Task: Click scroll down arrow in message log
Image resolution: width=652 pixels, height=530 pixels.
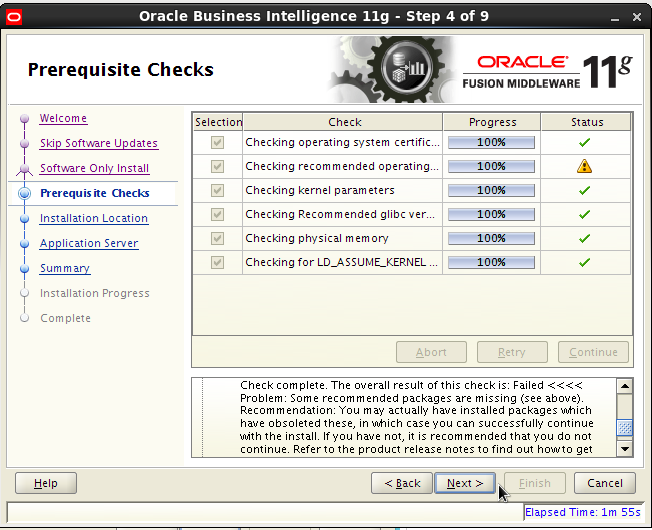Action: click(x=625, y=449)
